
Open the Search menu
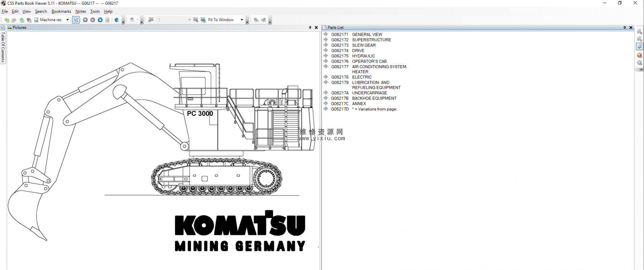tap(41, 11)
